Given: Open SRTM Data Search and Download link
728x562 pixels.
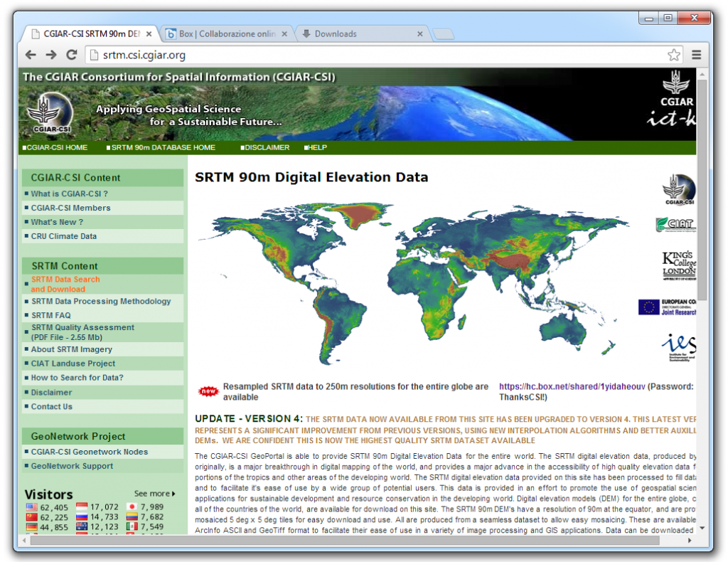Looking at the screenshot, I should tap(65, 284).
